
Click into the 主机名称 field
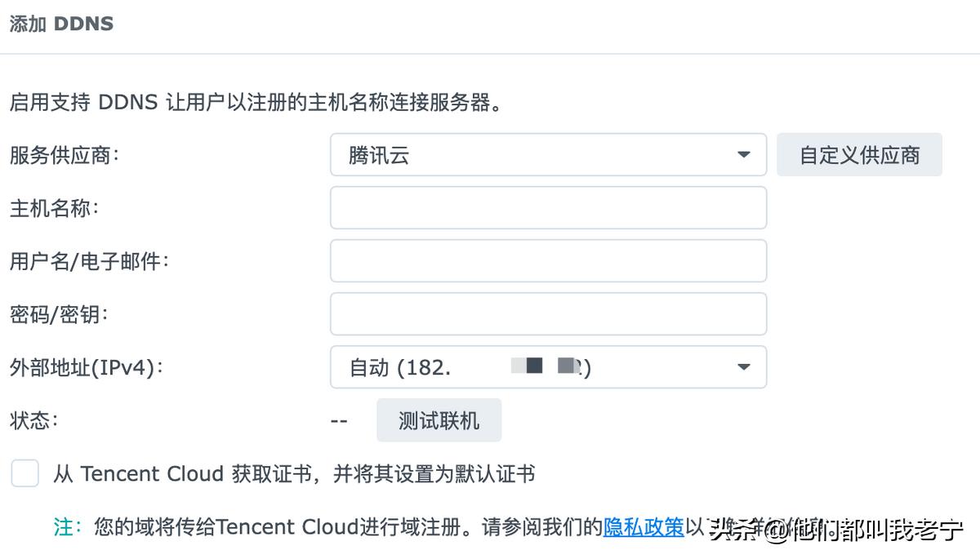click(x=547, y=207)
